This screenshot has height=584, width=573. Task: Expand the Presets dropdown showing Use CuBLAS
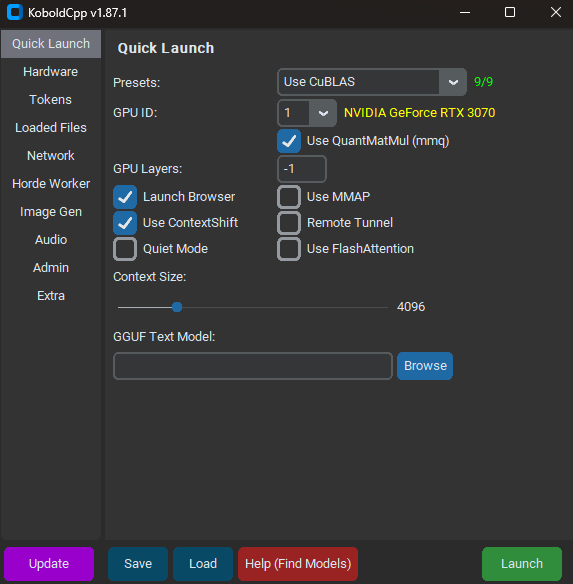(372, 82)
